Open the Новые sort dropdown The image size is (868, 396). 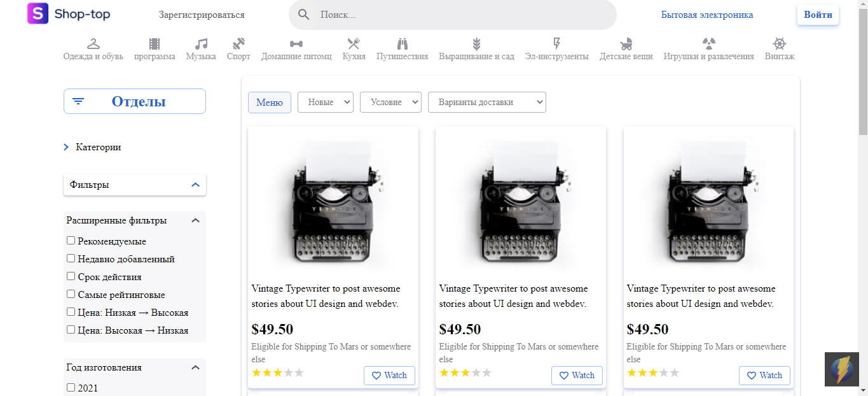pos(326,102)
